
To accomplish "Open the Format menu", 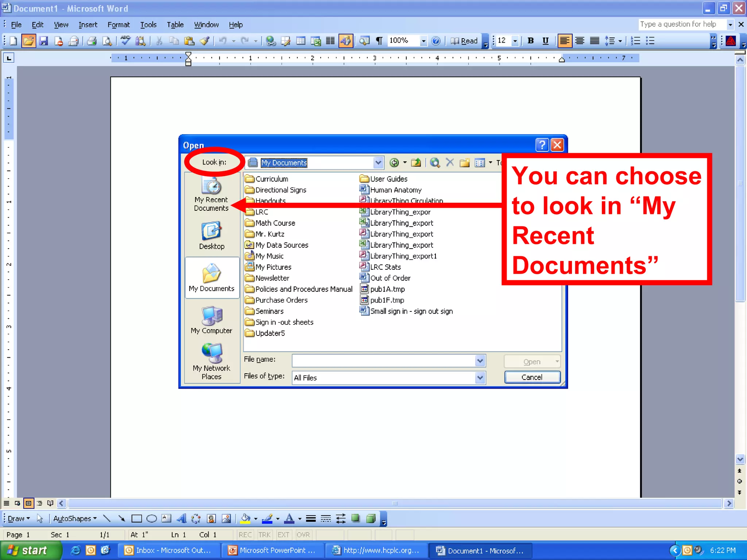I will (119, 25).
